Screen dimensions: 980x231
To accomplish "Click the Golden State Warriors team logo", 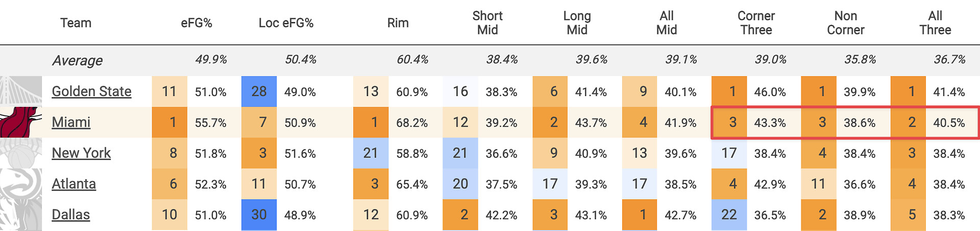I will point(21,91).
